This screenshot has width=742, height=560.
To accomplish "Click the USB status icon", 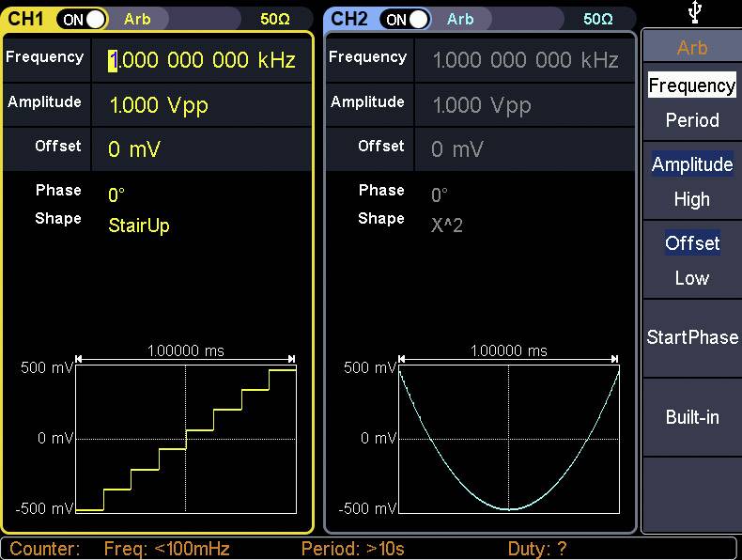I will pyautogui.click(x=691, y=13).
